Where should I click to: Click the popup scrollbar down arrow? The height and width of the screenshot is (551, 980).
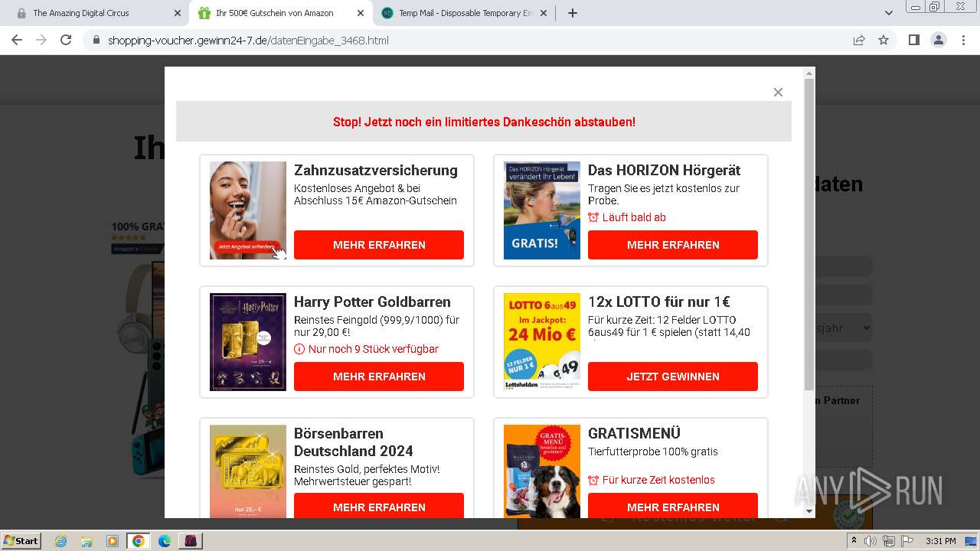pyautogui.click(x=809, y=510)
